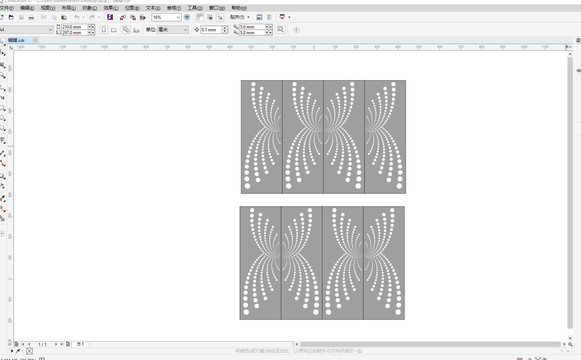
Task: Click the Cut scissors icon
Action: 44,17
